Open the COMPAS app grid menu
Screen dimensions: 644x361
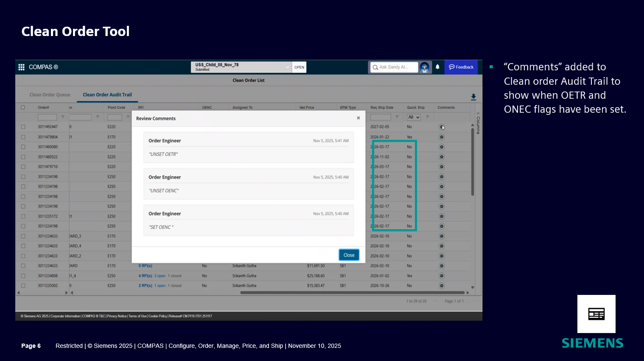21,67
